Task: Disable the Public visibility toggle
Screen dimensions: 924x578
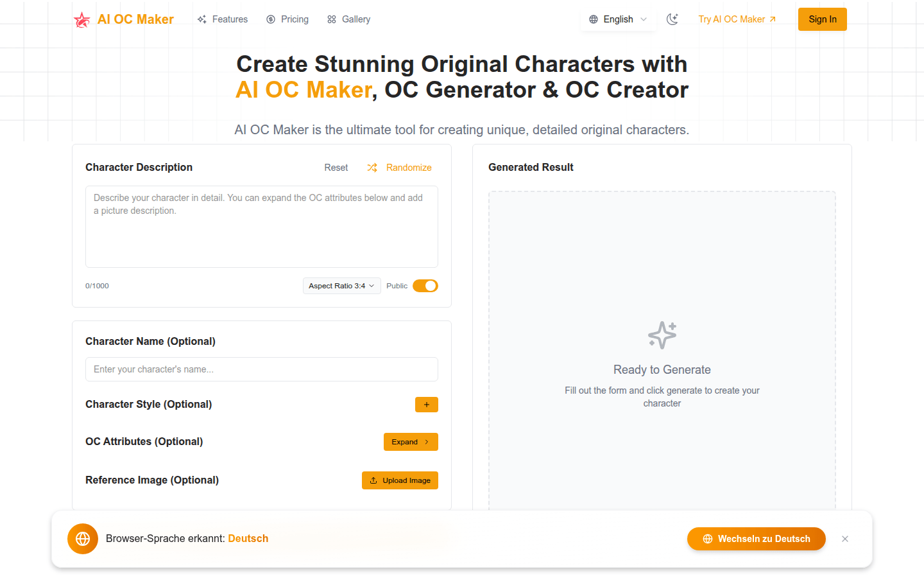Action: point(425,286)
